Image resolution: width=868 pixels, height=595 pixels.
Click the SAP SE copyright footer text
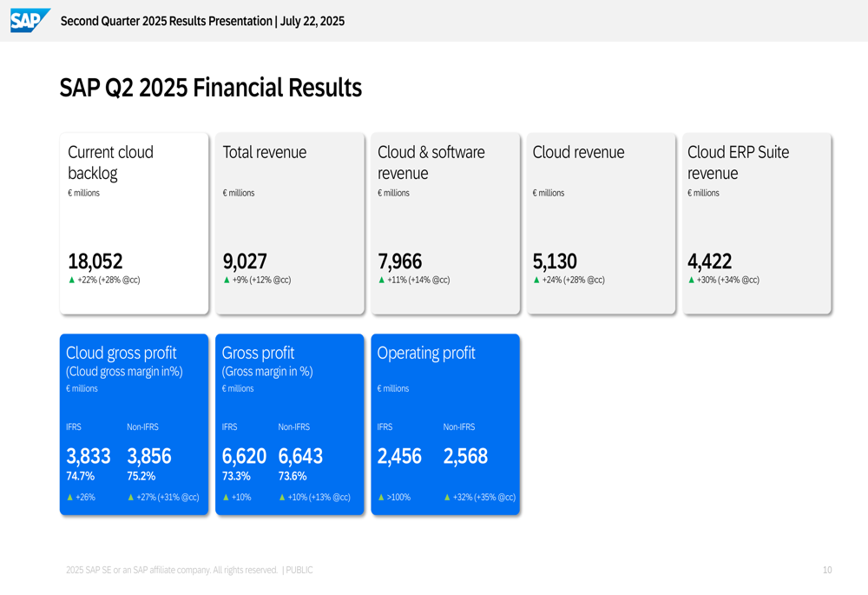189,570
